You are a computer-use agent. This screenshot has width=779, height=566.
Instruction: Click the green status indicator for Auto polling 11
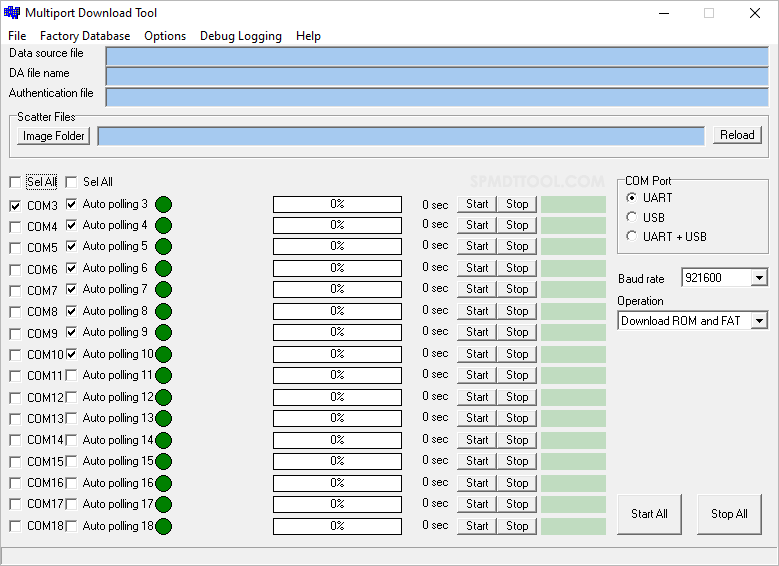click(163, 375)
